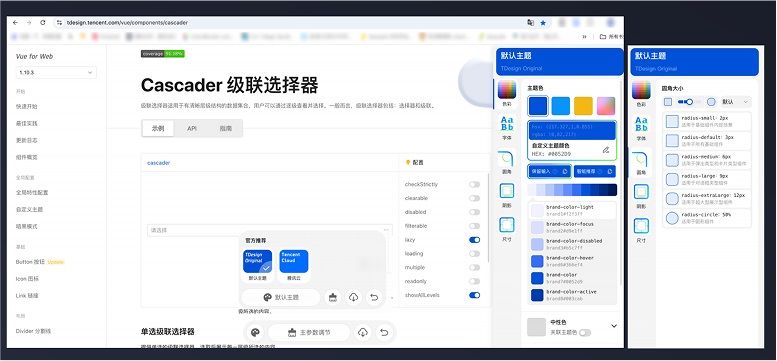The height and width of the screenshot is (361, 777).
Task: Turn off the showAllLevels switch
Action: pos(475,295)
